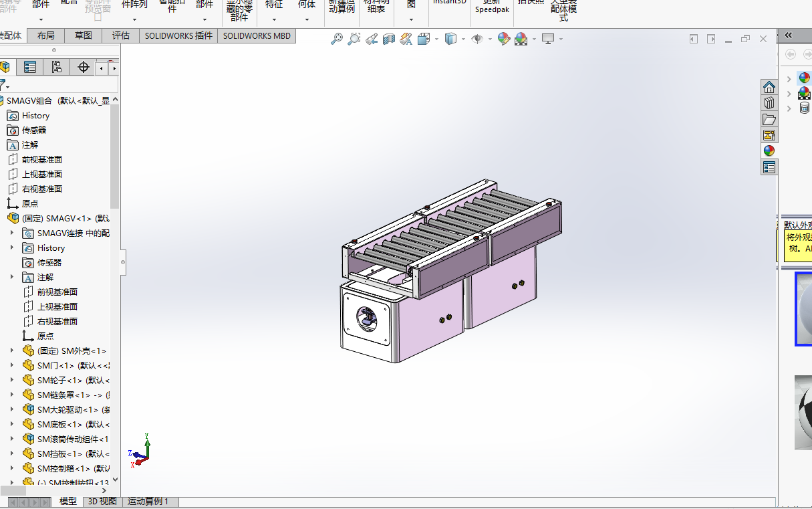Switch to the 草图 tab

click(x=84, y=35)
